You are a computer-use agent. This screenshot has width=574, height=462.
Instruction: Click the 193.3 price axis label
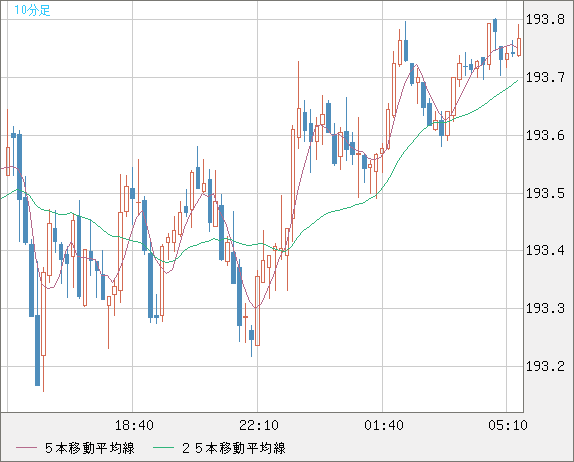tap(545, 309)
